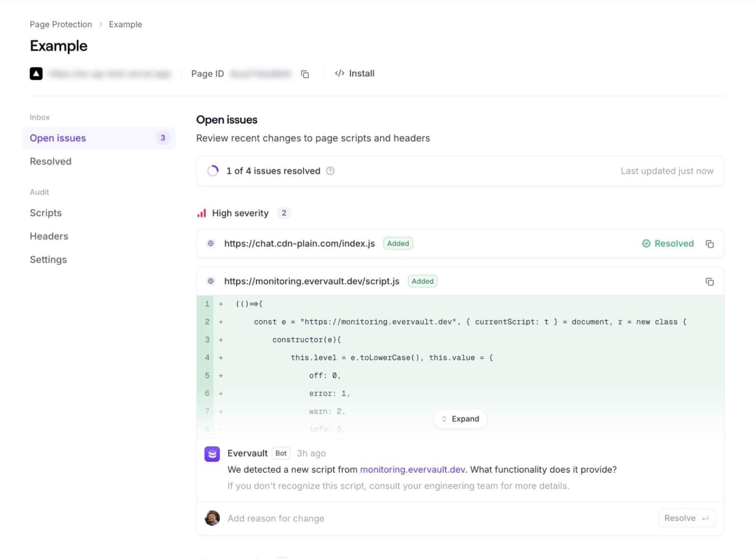756x559 pixels.
Task: Copy the Page ID value
Action: click(305, 74)
